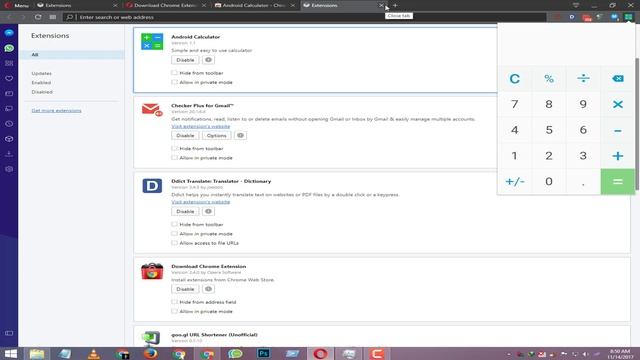Toggle Allow in private mode for Ddict Translate
Image resolution: width=640 pixels, height=360 pixels.
point(174,233)
